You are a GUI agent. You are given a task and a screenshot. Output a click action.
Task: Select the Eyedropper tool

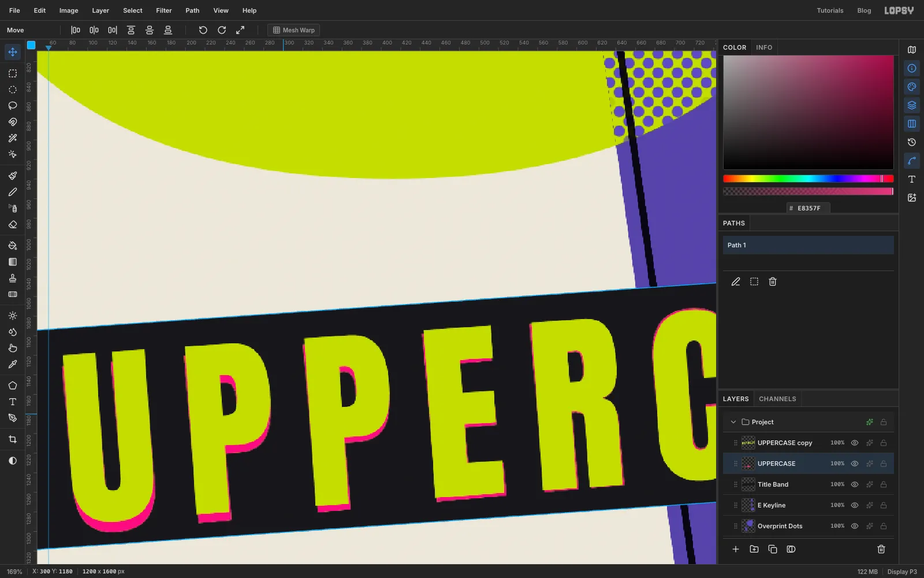(x=13, y=364)
